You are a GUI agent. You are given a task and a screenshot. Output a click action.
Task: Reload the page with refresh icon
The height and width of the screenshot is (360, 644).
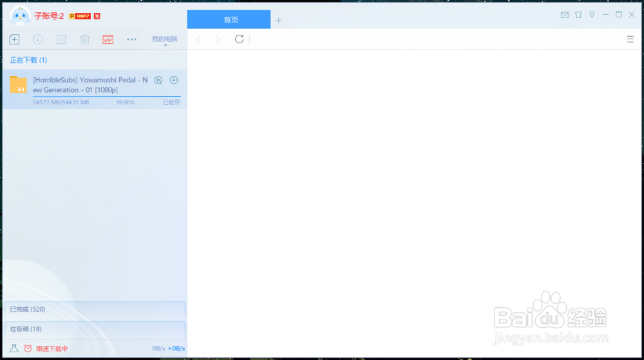[x=239, y=39]
